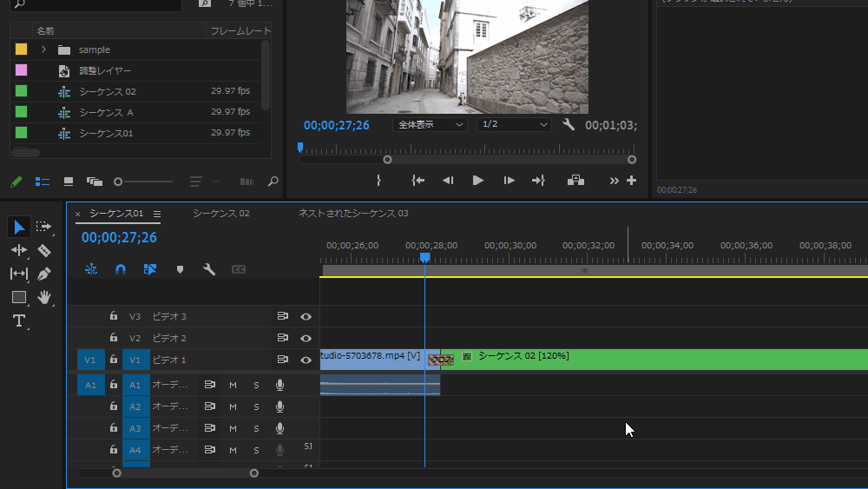Hide the ビデオ 1 track output
The image size is (868, 489).
(x=306, y=360)
